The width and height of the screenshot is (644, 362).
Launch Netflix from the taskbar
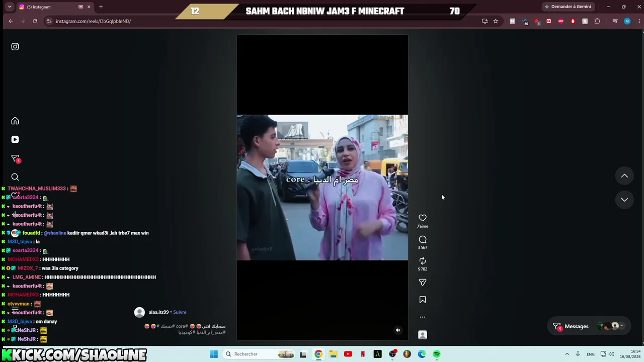click(363, 354)
